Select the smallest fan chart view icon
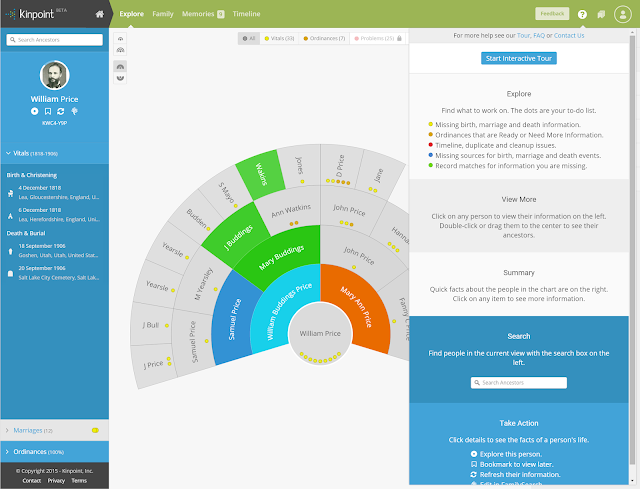This screenshot has width=640, height=489. pos(120,39)
